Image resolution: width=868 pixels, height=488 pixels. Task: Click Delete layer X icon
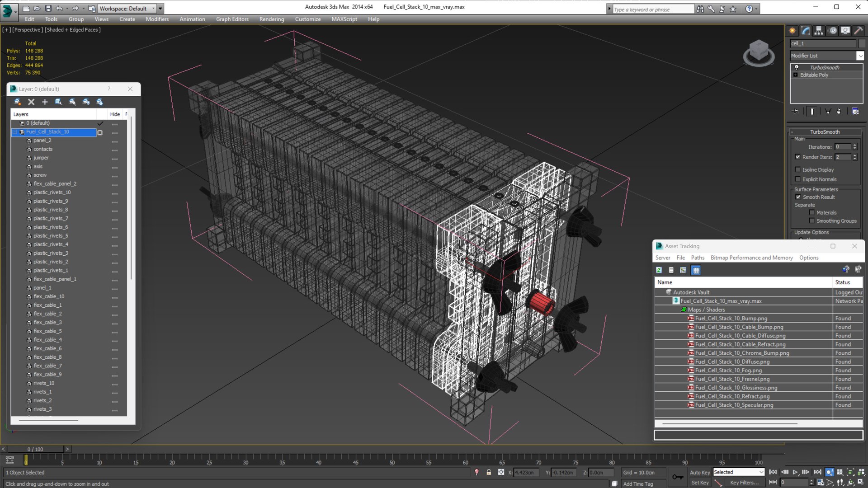point(31,102)
